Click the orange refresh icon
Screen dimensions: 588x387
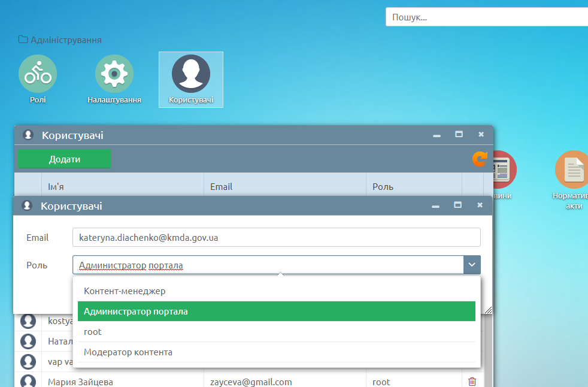pos(480,159)
